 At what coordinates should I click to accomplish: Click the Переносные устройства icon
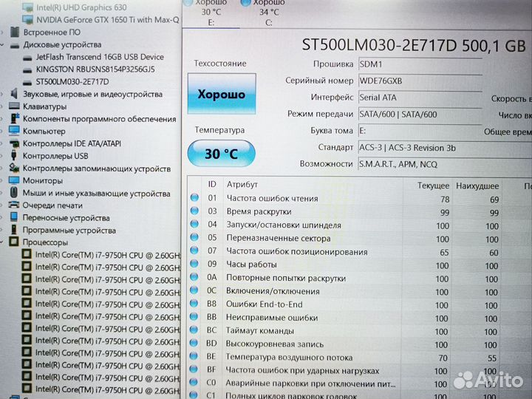[x=14, y=217]
